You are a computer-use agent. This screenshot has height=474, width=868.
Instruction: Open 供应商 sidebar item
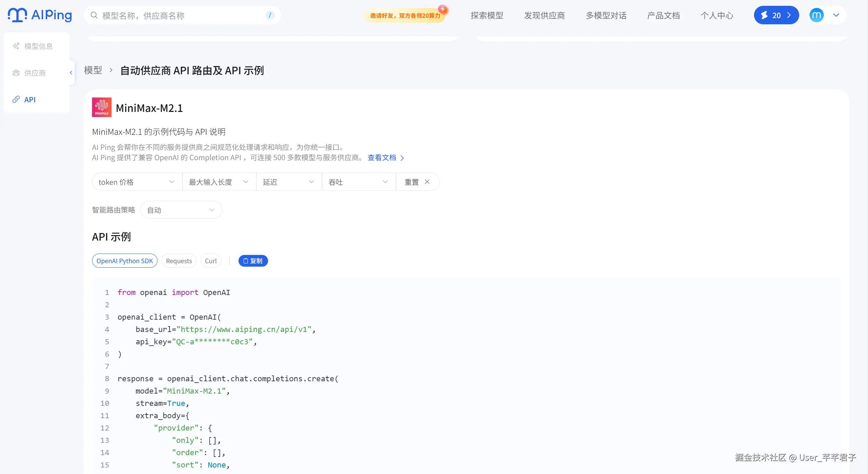[x=35, y=73]
